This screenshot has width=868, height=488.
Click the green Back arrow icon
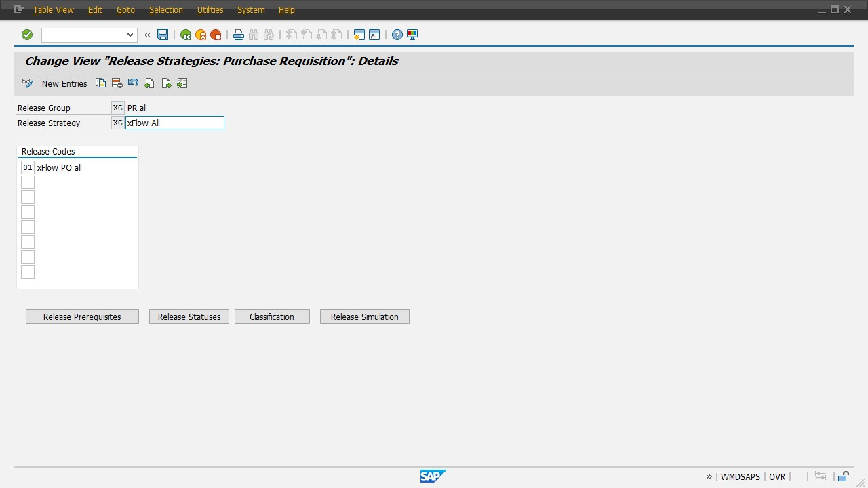tap(186, 35)
